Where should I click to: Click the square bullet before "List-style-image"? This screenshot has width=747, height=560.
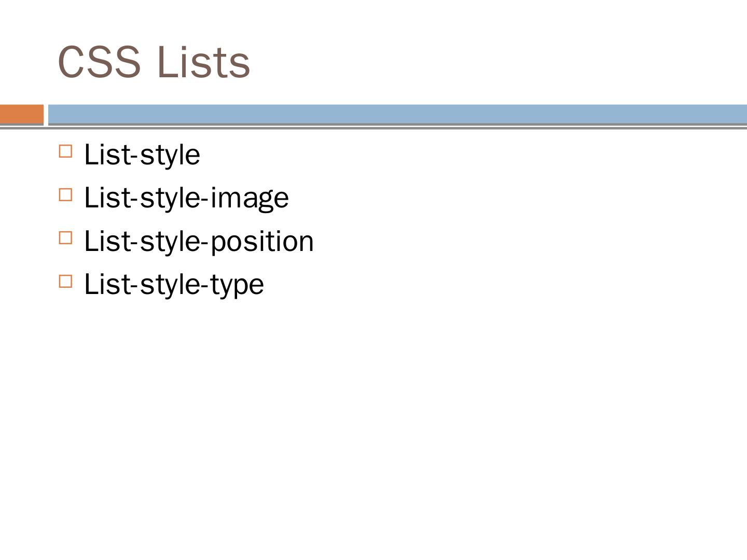click(66, 194)
